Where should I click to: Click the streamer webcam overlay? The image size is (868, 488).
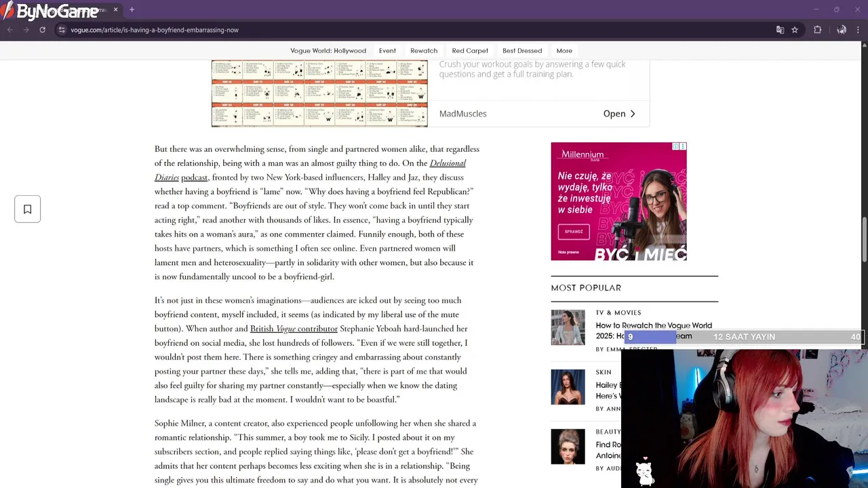tap(744, 418)
